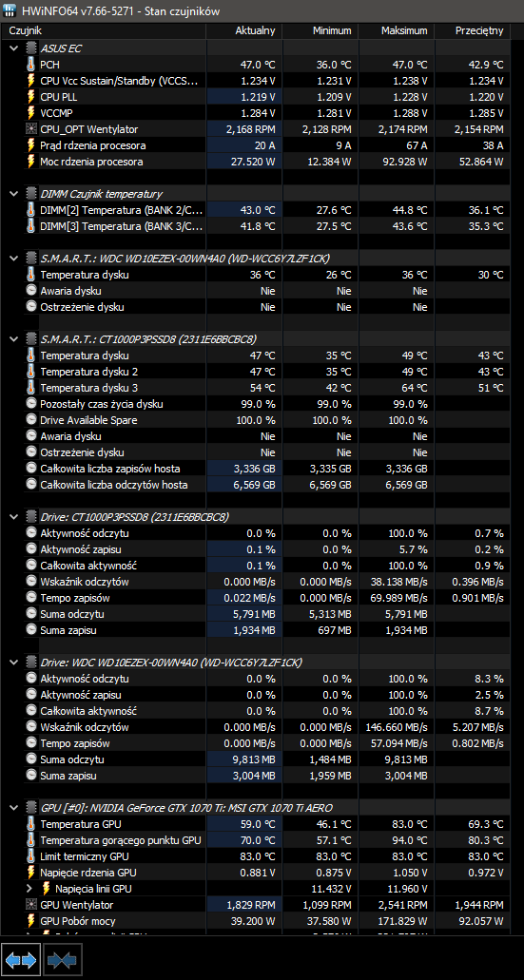Click the collapse-view inward arrows button

(63, 959)
